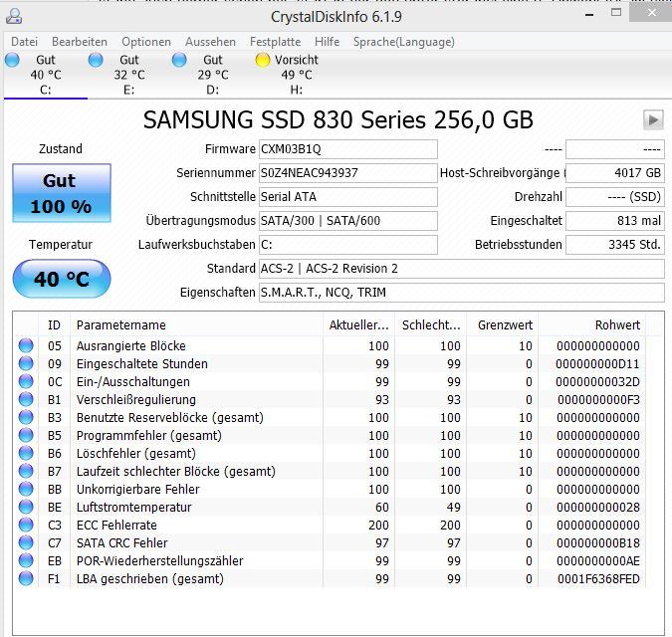The width and height of the screenshot is (672, 637).
Task: Select raw value 000000000B18
Action: click(x=598, y=543)
